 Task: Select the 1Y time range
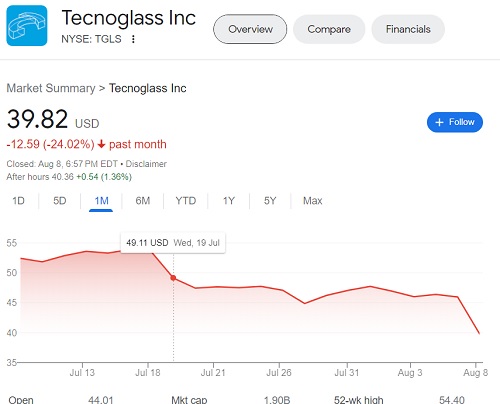tap(229, 201)
